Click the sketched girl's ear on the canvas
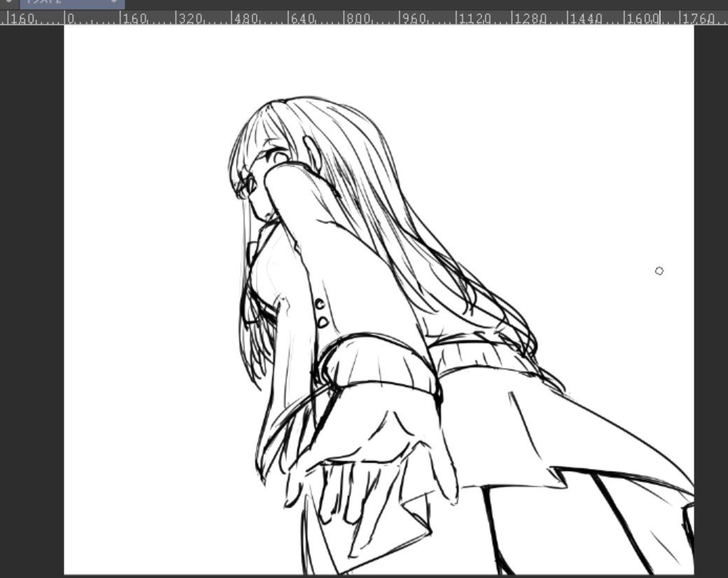This screenshot has width=728, height=578. coord(314,155)
